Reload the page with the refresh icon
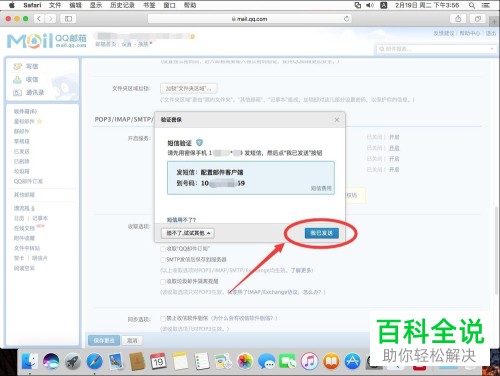This screenshot has width=500, height=376. 347,19
